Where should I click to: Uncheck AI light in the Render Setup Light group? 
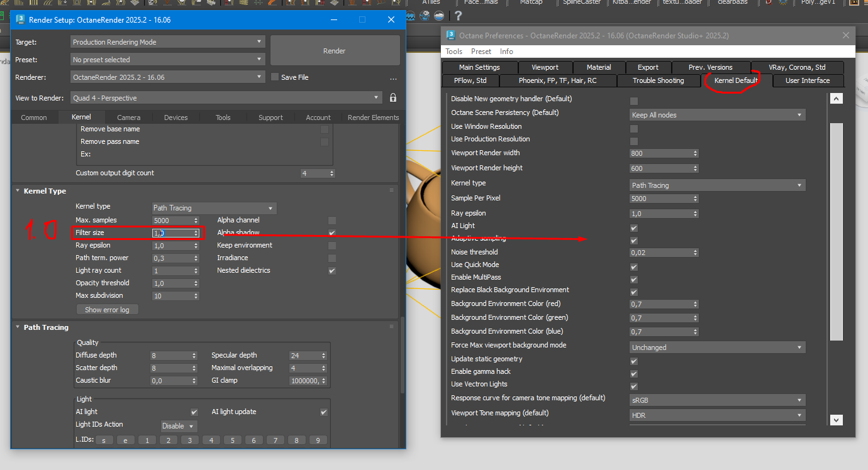(194, 412)
